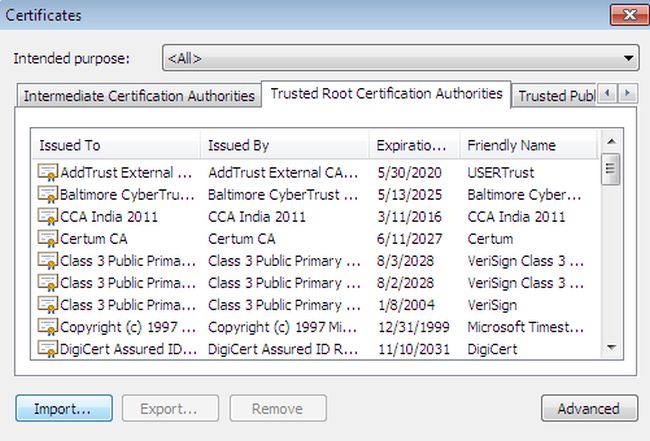Click the 11/10/2031 expiration date

[x=414, y=349]
